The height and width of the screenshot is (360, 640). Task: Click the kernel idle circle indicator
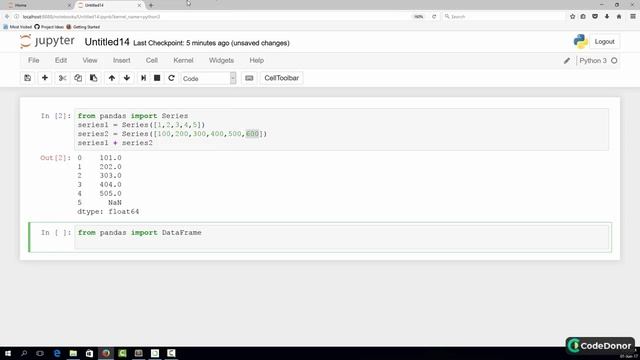point(614,61)
